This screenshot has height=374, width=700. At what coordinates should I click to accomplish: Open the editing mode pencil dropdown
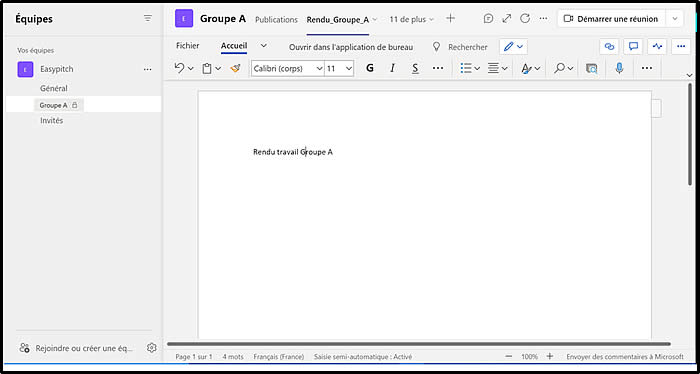coord(513,46)
